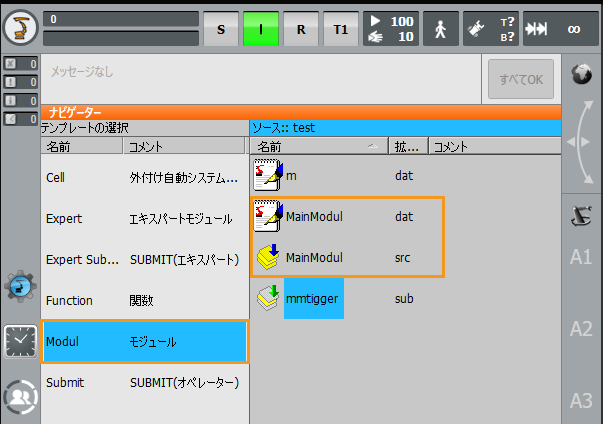Select the Modul template row
Screen dimensions: 603x424
[145, 342]
